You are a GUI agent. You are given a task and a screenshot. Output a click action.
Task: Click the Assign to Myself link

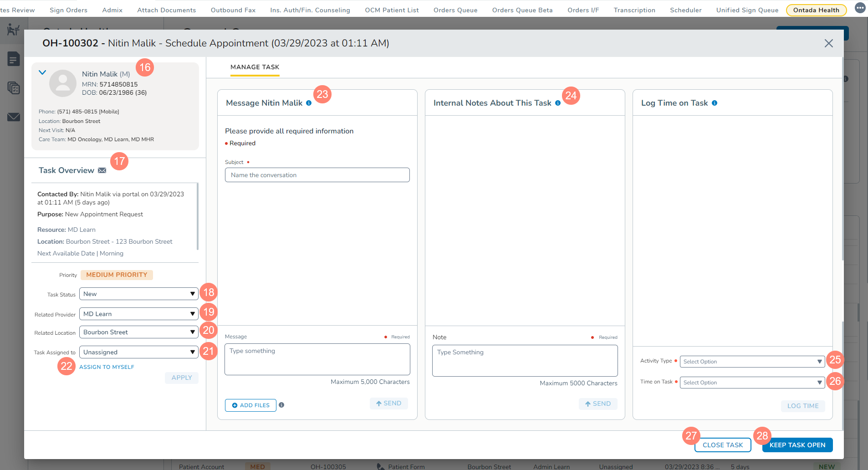[x=107, y=367]
